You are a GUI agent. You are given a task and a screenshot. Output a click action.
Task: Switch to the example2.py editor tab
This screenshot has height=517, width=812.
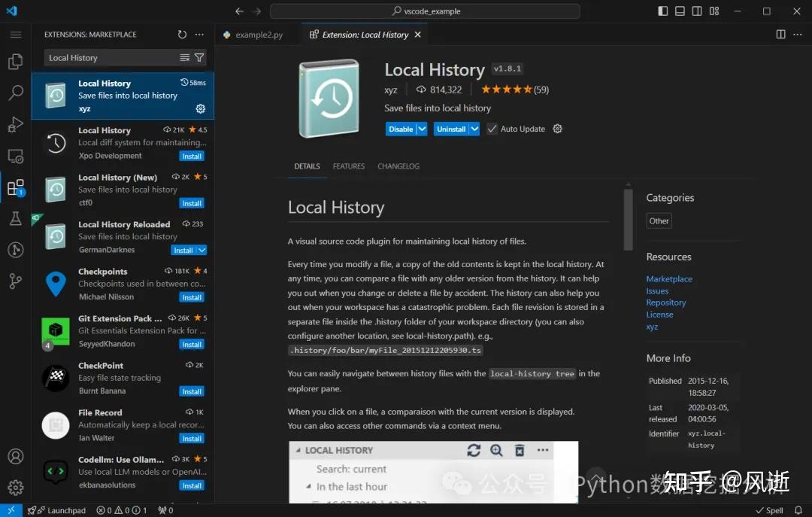point(253,35)
